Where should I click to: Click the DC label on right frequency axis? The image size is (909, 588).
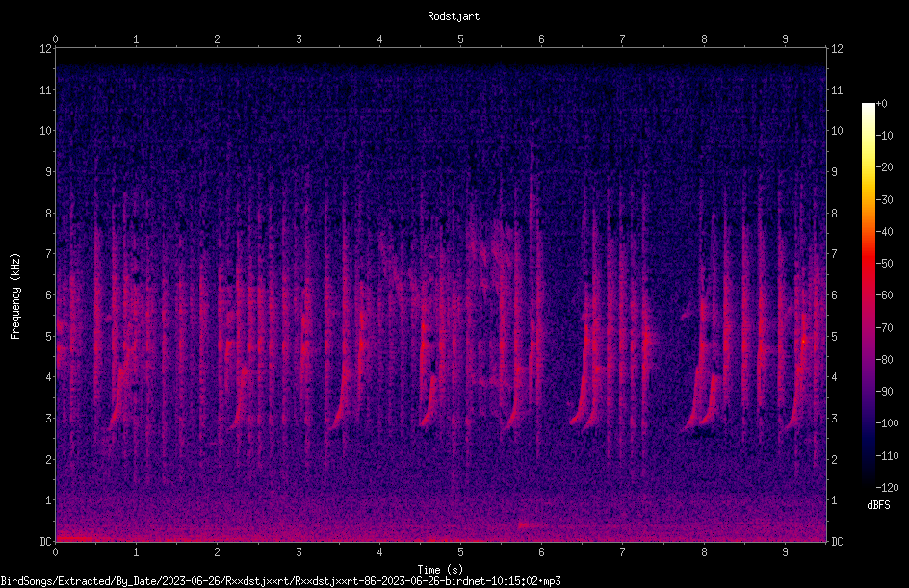pos(837,542)
